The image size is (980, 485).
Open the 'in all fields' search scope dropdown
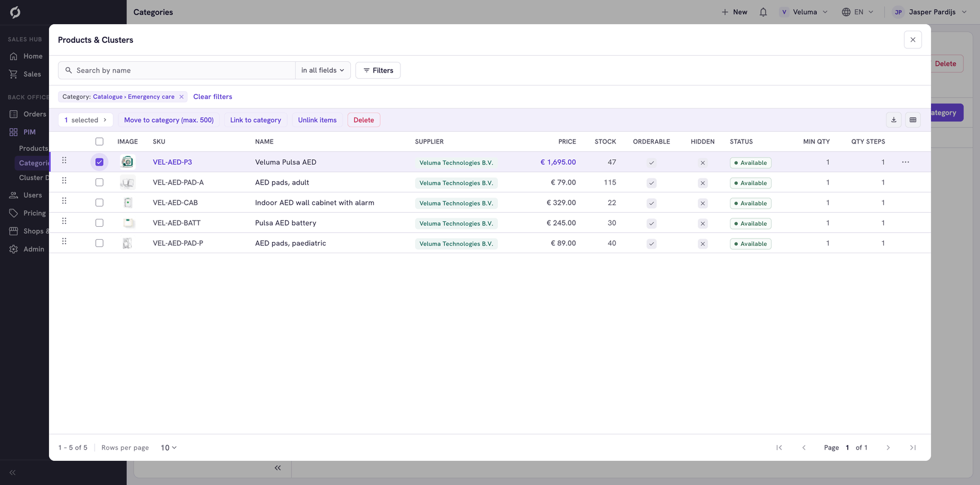tap(323, 70)
